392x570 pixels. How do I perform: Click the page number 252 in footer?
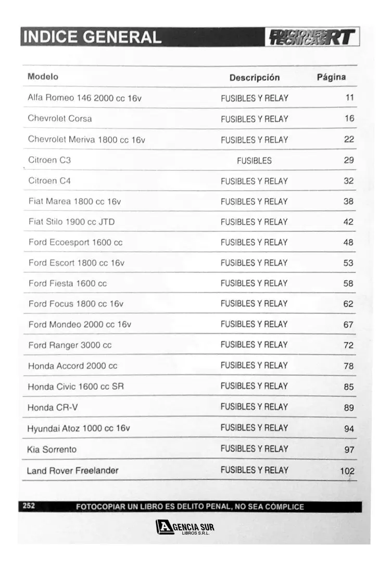click(x=29, y=506)
